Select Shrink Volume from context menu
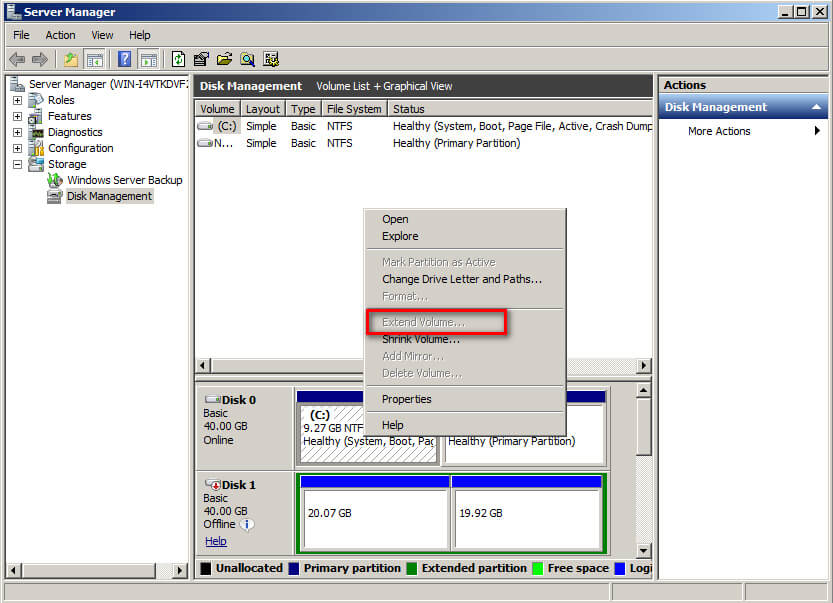 465,339
